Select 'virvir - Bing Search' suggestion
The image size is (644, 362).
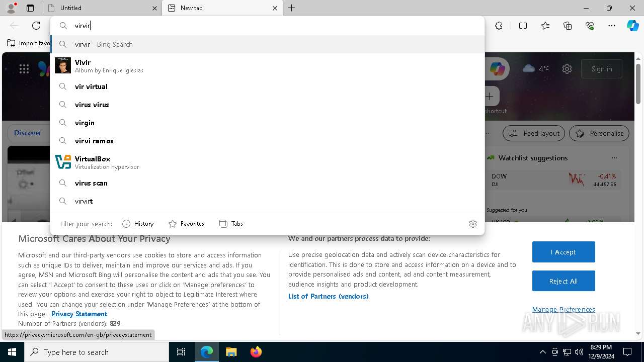click(267, 44)
